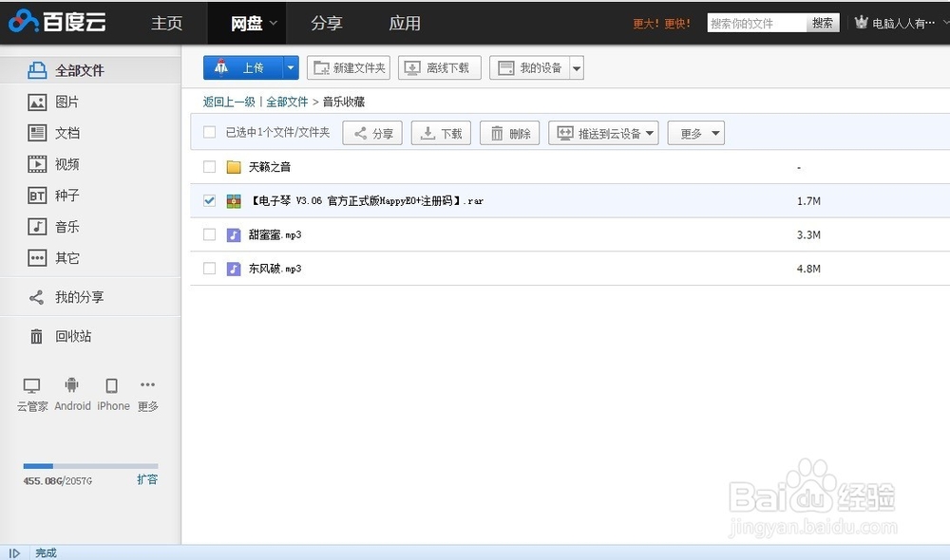Image resolution: width=950 pixels, height=560 pixels.
Task: Open the 视频 video category icon
Action: pos(37,164)
